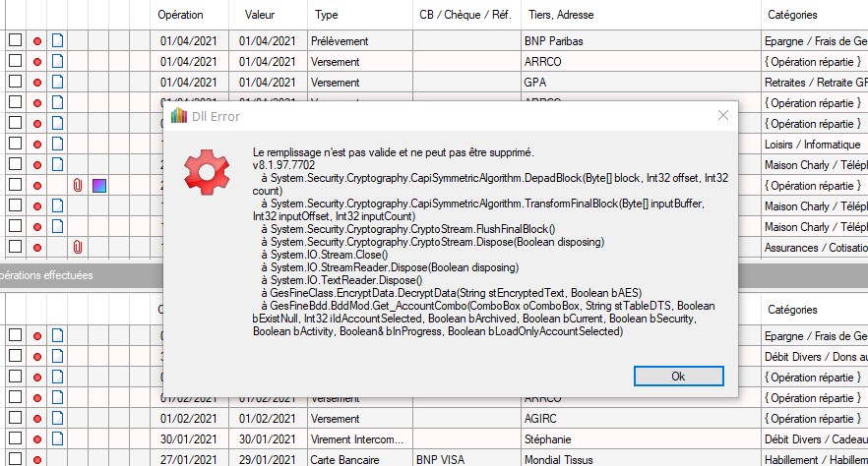Click the purple color square in the table
Viewport: 868px width, 466px height.
tap(98, 185)
